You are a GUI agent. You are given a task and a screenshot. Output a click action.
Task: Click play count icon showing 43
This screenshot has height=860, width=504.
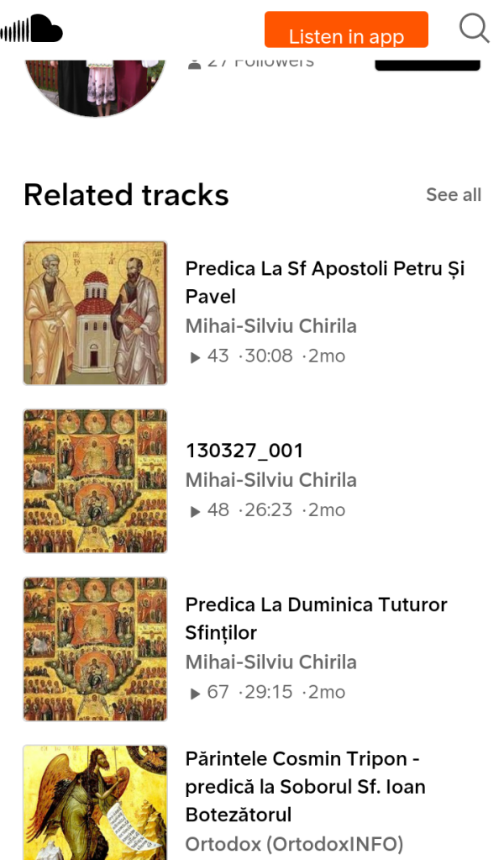pos(196,357)
